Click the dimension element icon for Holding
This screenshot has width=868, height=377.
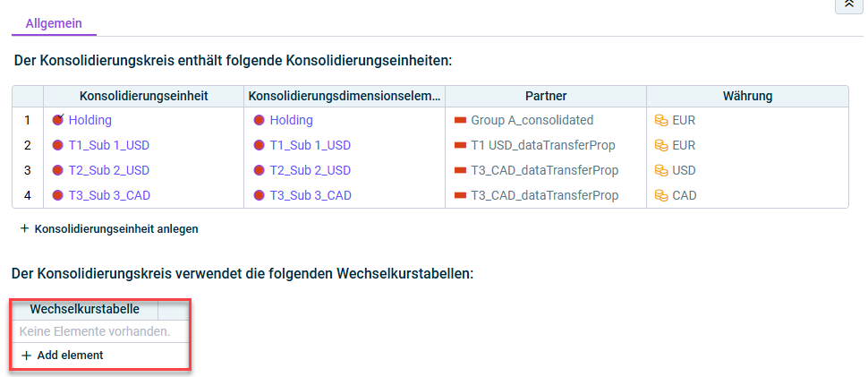[260, 120]
